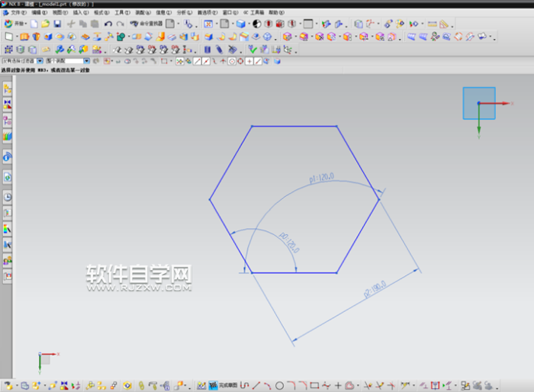The width and height of the screenshot is (534, 392).
Task: Select the Rectangle tool in the bottom sketch toolbar
Action: [x=314, y=385]
